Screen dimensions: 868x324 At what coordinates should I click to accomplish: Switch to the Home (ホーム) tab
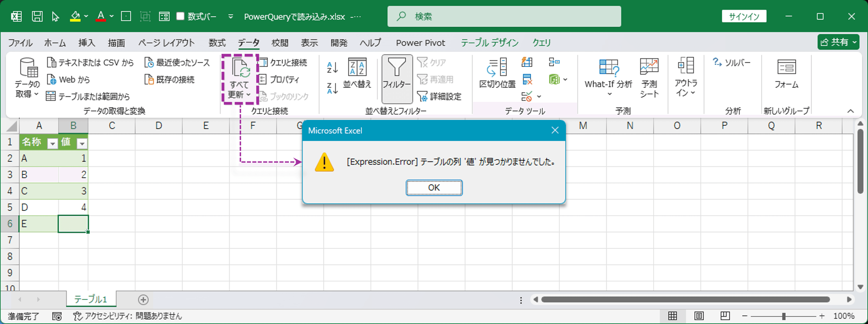point(55,43)
